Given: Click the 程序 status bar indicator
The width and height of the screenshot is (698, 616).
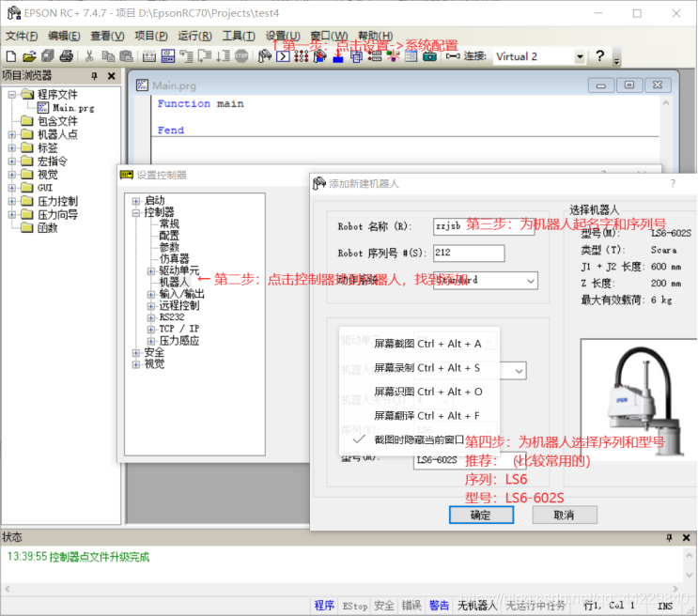Looking at the screenshot, I should pyautogui.click(x=324, y=606).
